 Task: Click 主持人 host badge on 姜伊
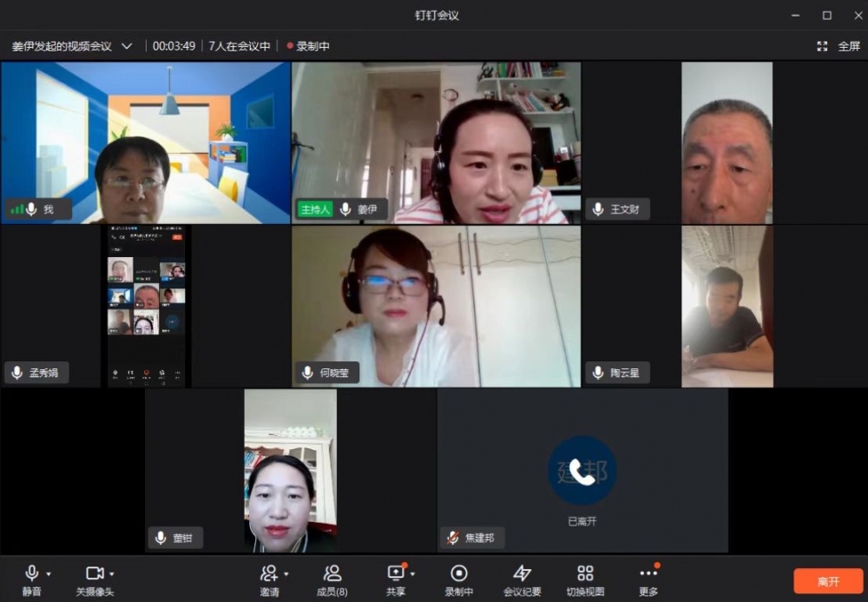coord(314,209)
